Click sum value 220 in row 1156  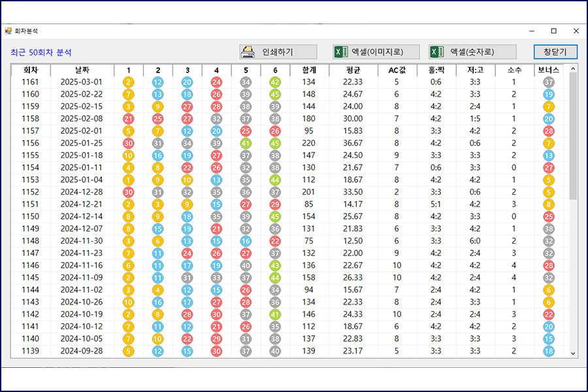pos(308,143)
